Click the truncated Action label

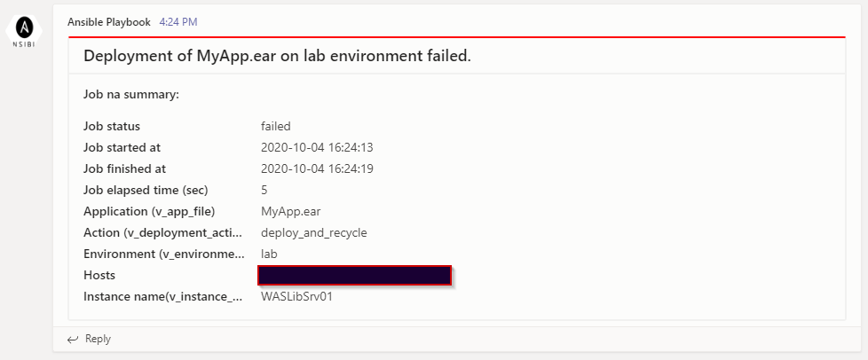tap(162, 232)
